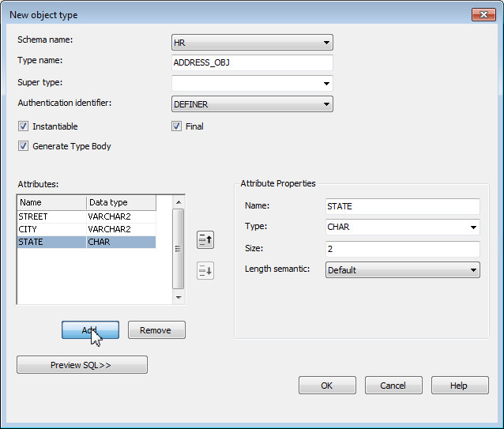Click the CHAR data type cell
The height and width of the screenshot is (429, 504).
pyautogui.click(x=121, y=242)
